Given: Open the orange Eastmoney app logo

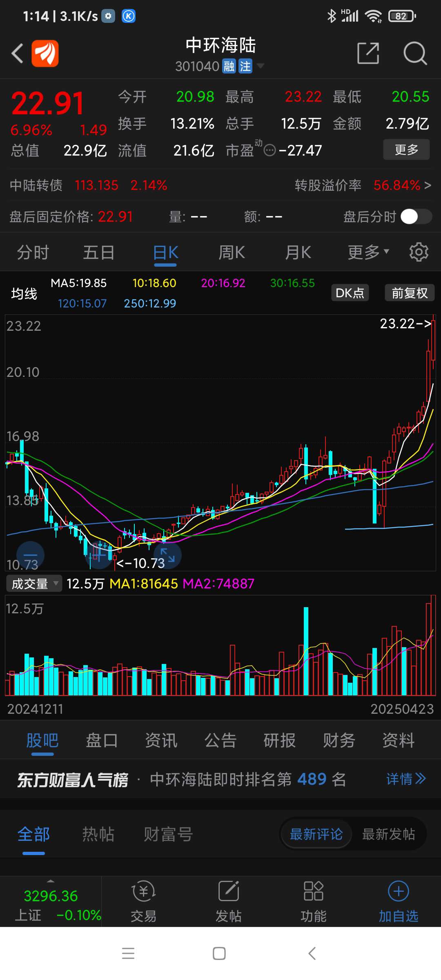Looking at the screenshot, I should pyautogui.click(x=45, y=53).
